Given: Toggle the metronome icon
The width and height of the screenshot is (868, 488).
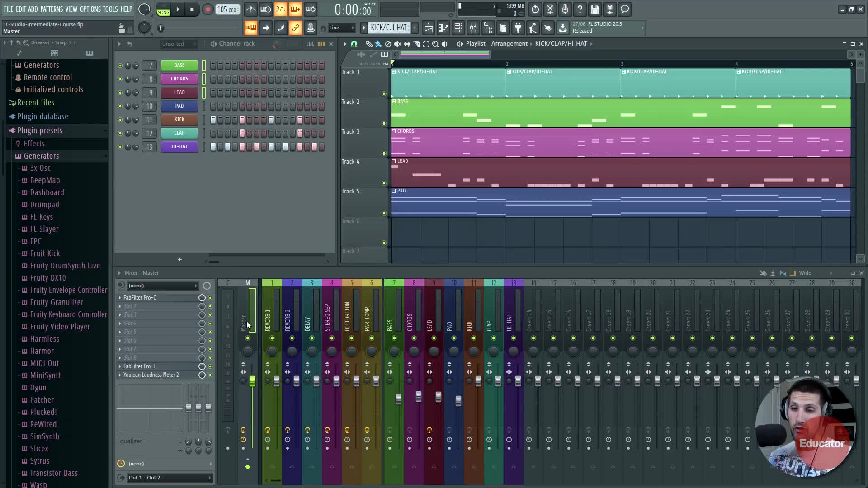Looking at the screenshot, I should 251,9.
